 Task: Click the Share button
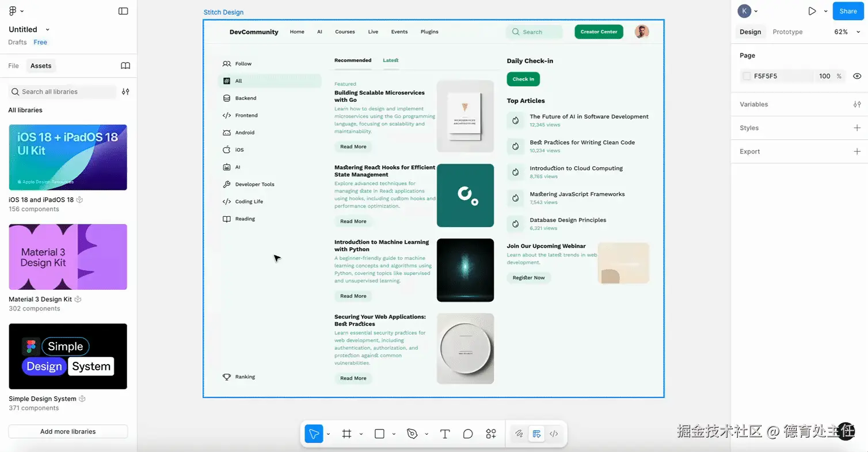(848, 11)
